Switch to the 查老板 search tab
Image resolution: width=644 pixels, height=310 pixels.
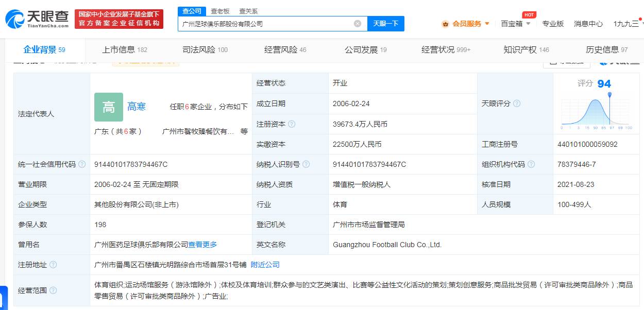coord(220,11)
